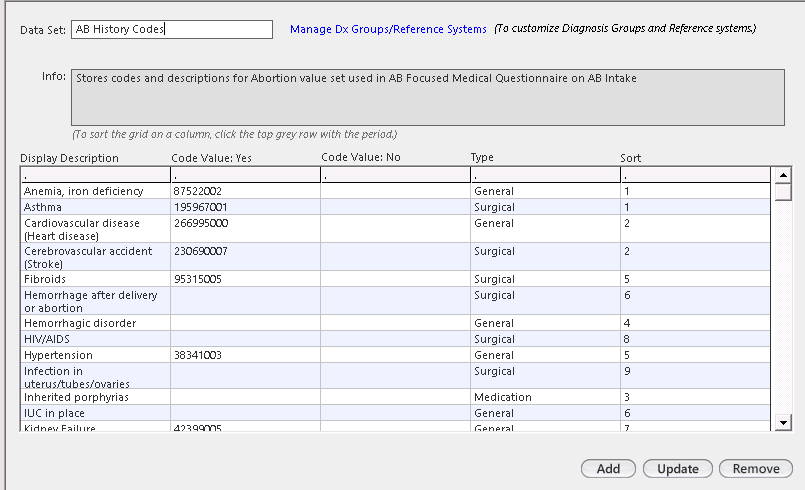Click Sort value 5 for Fibroids row
This screenshot has width=805, height=490.
[695, 279]
